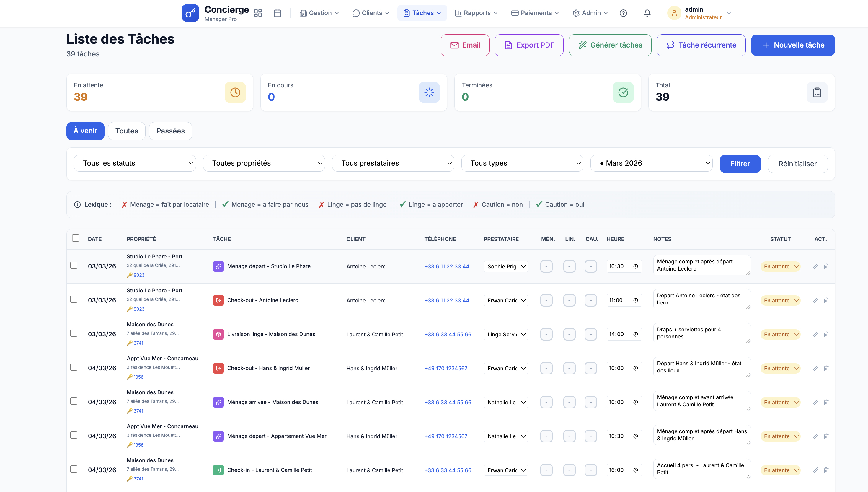868x492 pixels.
Task: Open the Rapports menu
Action: coord(476,13)
